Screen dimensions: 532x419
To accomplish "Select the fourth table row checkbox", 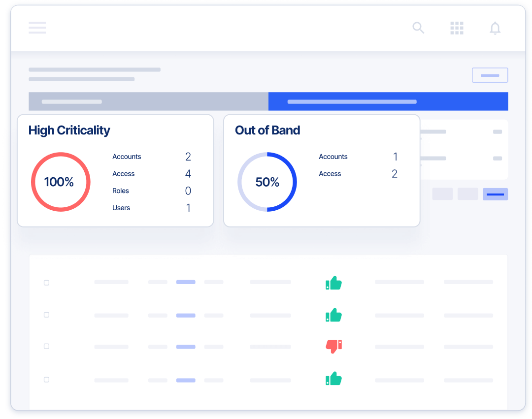I will [x=47, y=380].
